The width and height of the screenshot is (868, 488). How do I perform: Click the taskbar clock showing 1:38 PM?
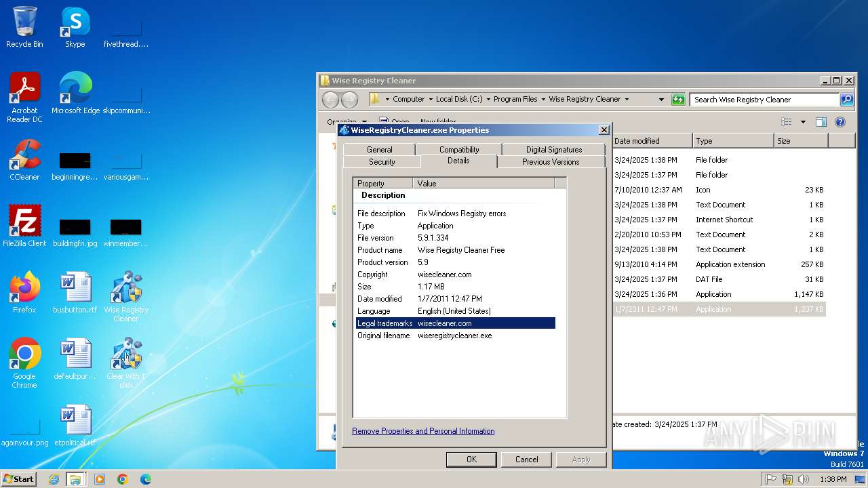tap(833, 479)
